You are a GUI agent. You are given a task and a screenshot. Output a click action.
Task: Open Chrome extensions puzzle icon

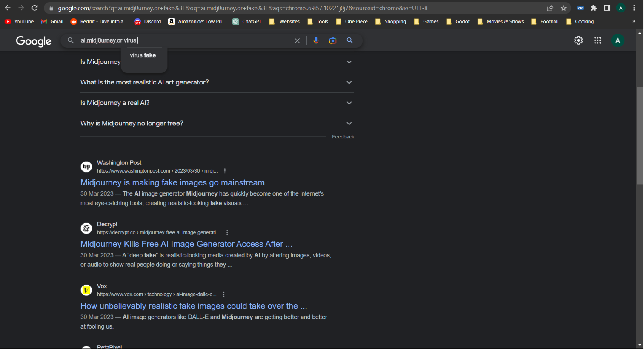click(594, 8)
